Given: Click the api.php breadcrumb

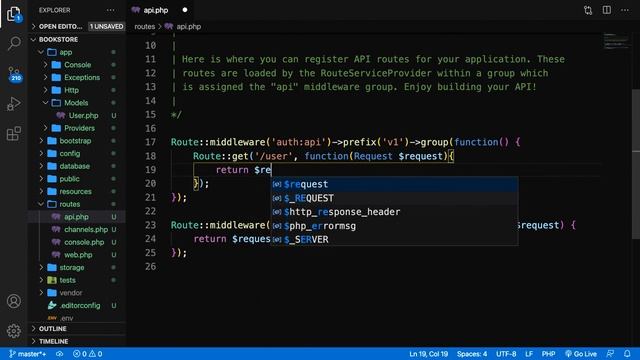Looking at the screenshot, I should pyautogui.click(x=183, y=27).
